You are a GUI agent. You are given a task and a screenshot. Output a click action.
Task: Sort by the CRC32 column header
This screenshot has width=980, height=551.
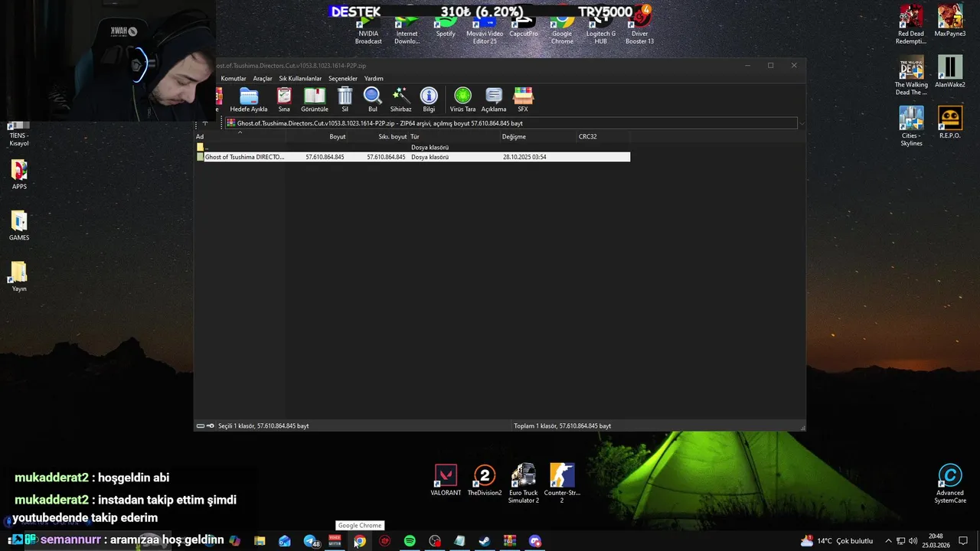[603, 136]
